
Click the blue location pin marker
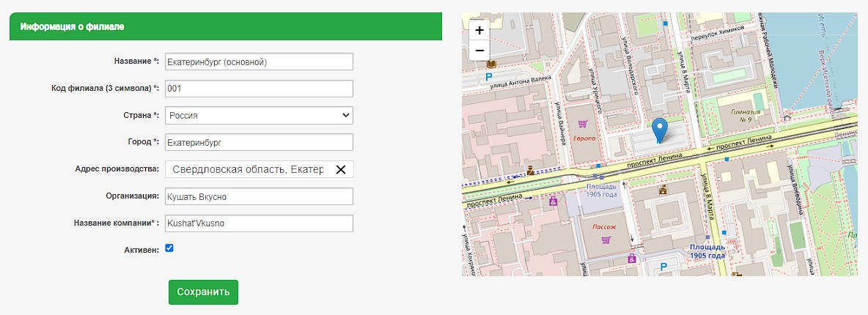point(660,130)
